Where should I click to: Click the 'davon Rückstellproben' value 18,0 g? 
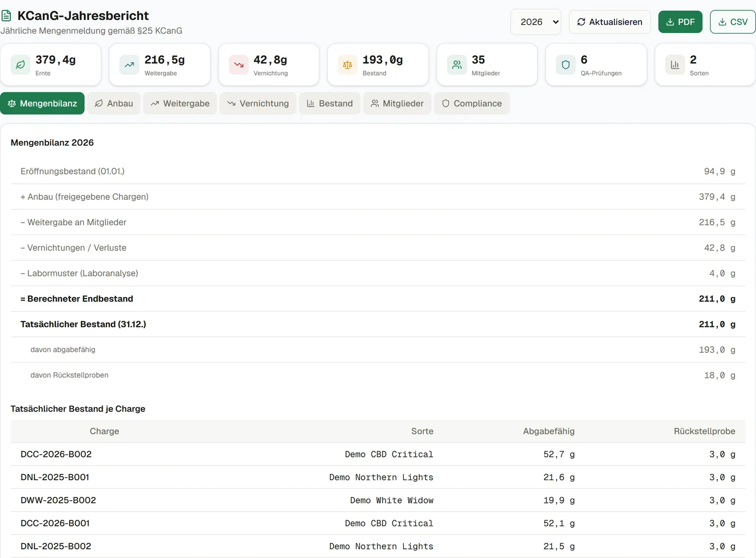(x=720, y=375)
